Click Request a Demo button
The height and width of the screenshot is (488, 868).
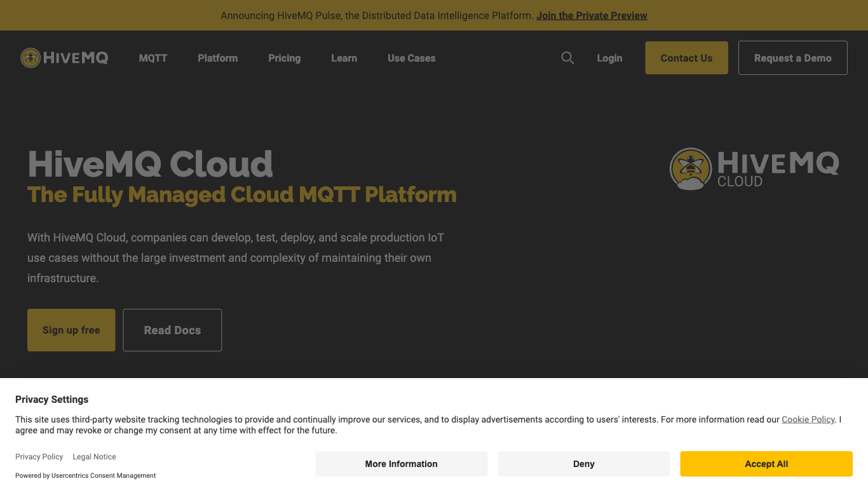tap(793, 58)
